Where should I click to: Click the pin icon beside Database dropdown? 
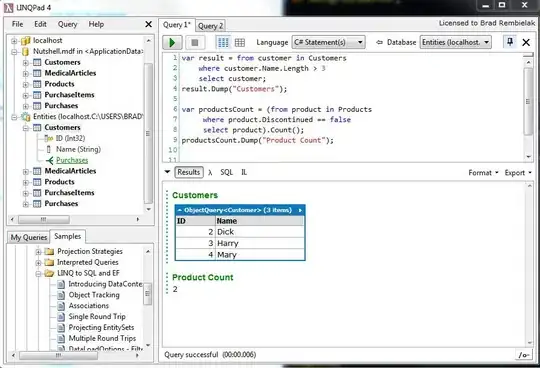510,42
